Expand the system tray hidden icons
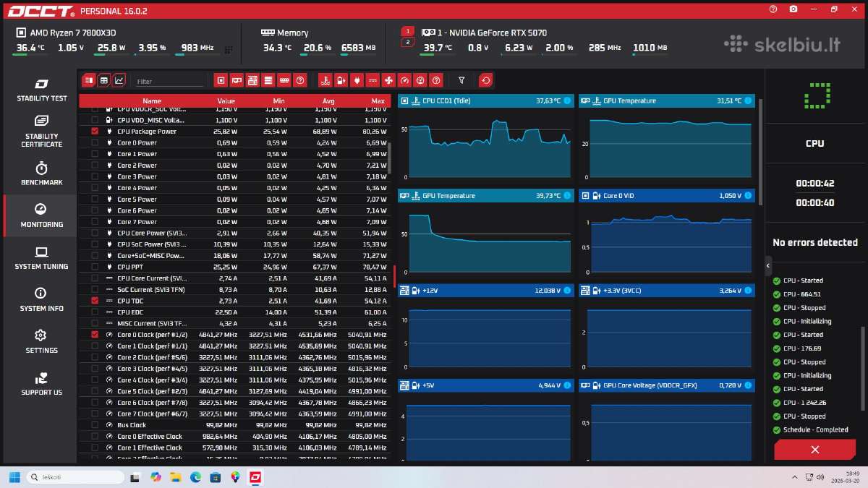The image size is (868, 488). pyautogui.click(x=795, y=477)
